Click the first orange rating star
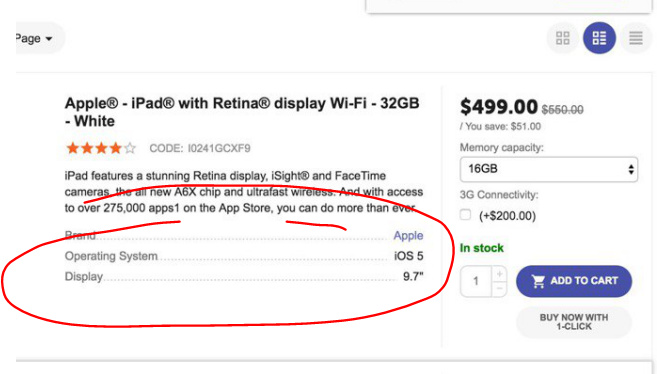Viewport: 657px width, 374px height. [x=72, y=148]
